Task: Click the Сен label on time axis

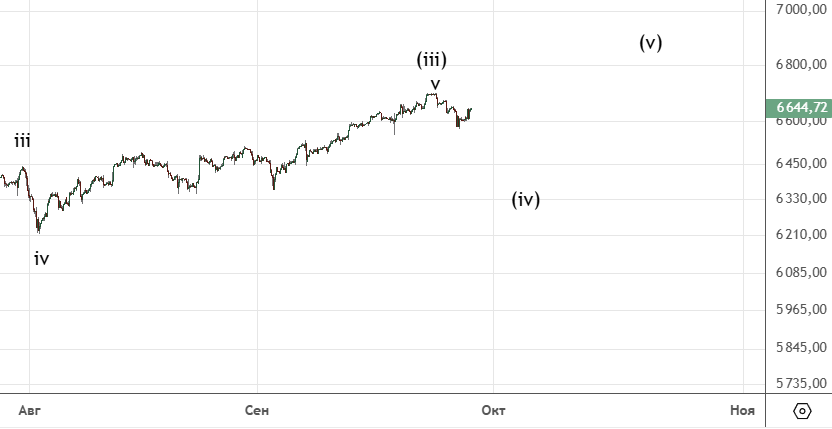Action: 257,410
